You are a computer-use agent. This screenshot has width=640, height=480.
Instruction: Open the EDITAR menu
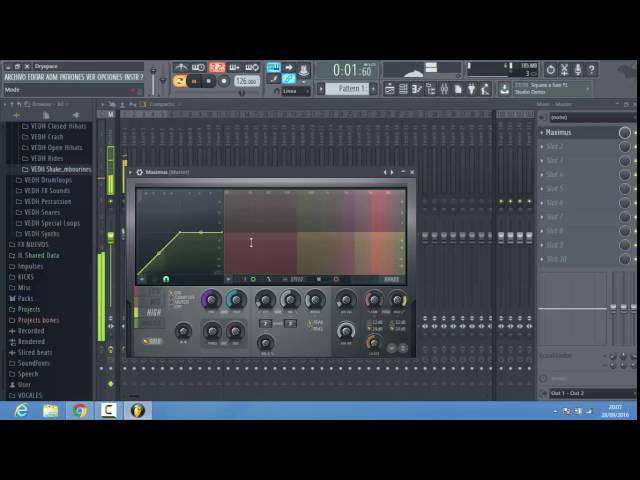[36, 77]
